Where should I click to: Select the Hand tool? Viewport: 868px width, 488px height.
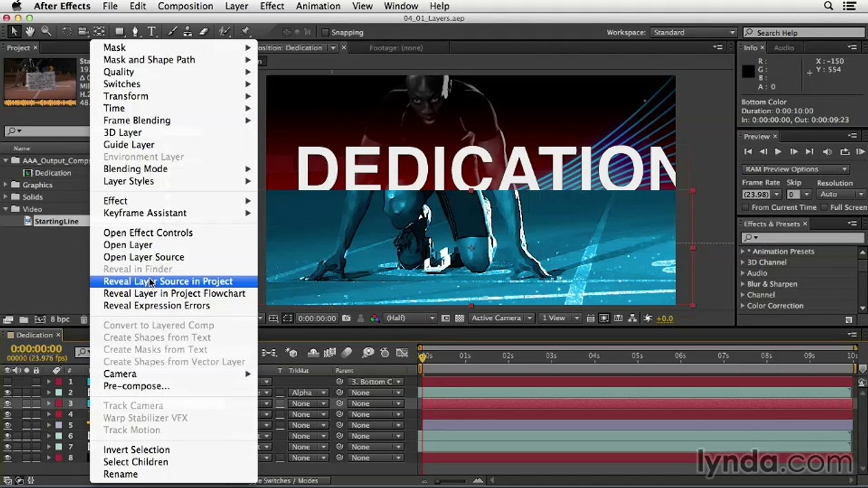(30, 32)
